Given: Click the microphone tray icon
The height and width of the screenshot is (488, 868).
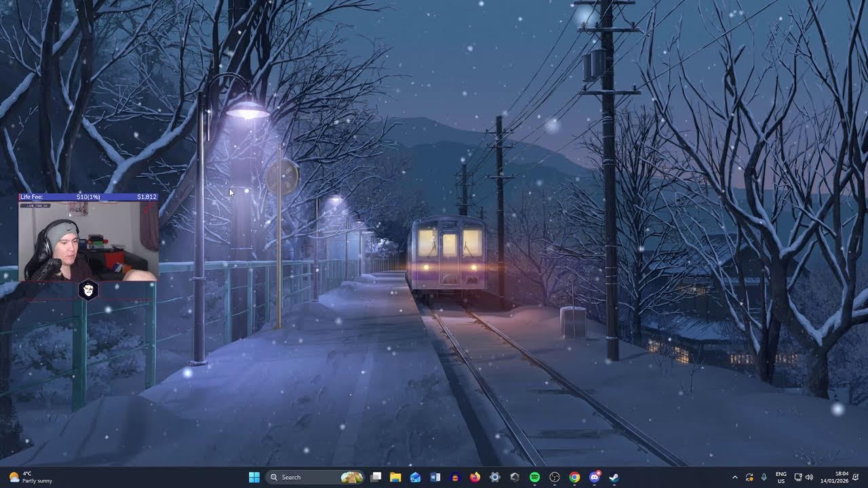Looking at the screenshot, I should coord(764,477).
